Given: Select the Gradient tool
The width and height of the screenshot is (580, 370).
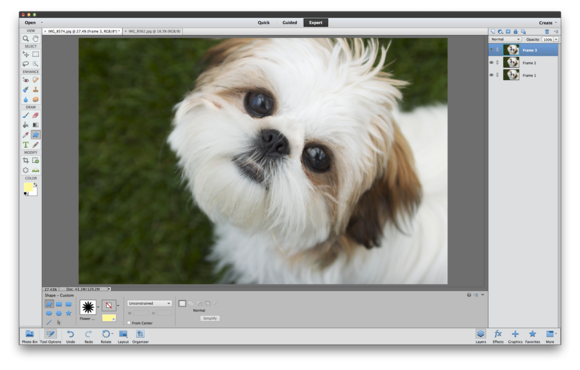Looking at the screenshot, I should point(36,125).
